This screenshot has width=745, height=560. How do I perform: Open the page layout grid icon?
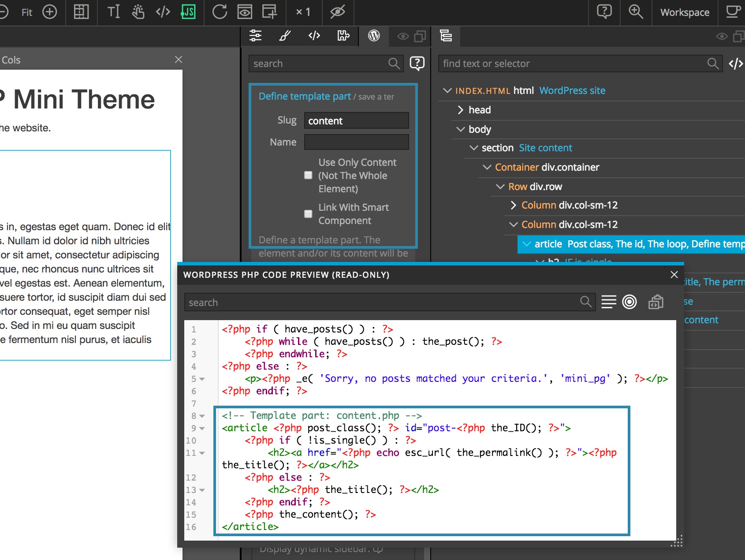(x=81, y=12)
